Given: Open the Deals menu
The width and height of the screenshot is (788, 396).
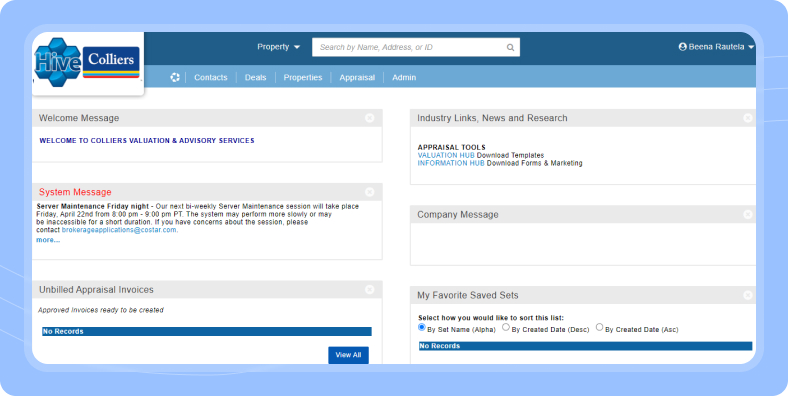Looking at the screenshot, I should click(x=255, y=77).
